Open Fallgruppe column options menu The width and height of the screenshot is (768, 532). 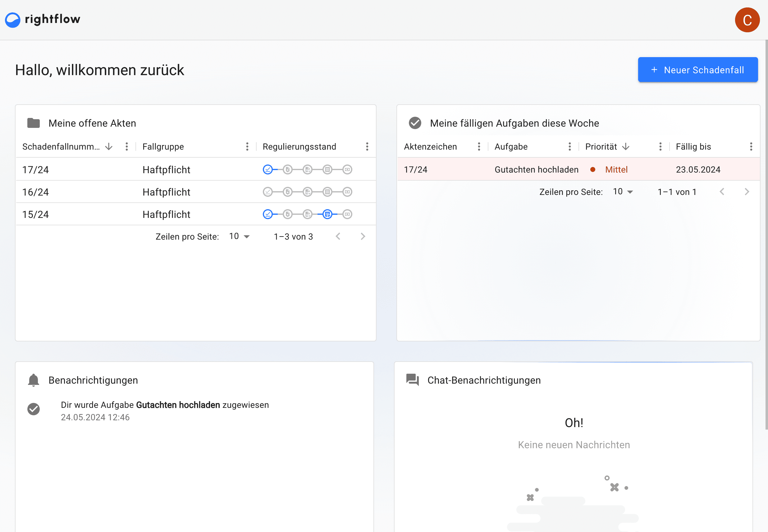(247, 147)
